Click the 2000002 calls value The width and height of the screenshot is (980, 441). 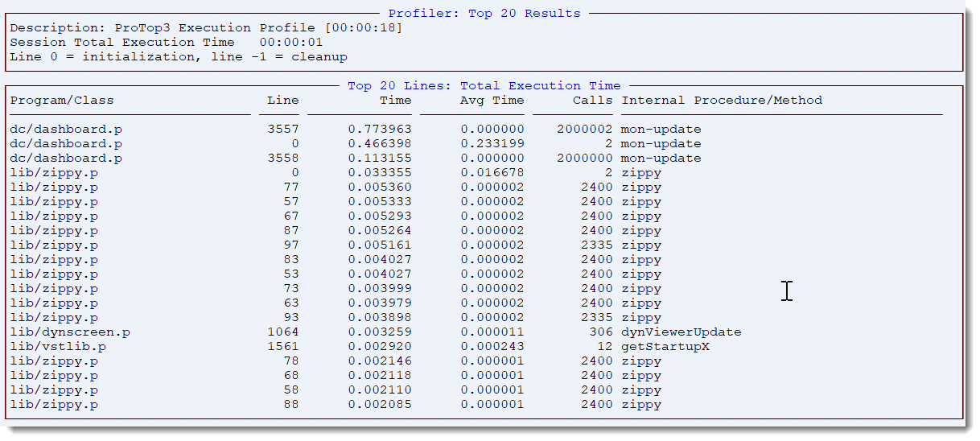[x=584, y=130]
